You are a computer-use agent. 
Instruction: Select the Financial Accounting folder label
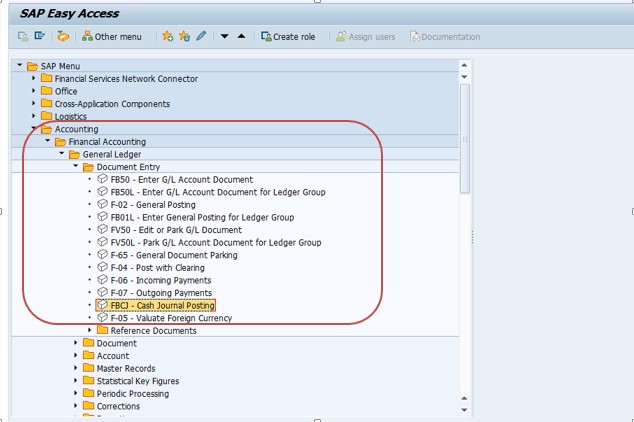pos(107,141)
